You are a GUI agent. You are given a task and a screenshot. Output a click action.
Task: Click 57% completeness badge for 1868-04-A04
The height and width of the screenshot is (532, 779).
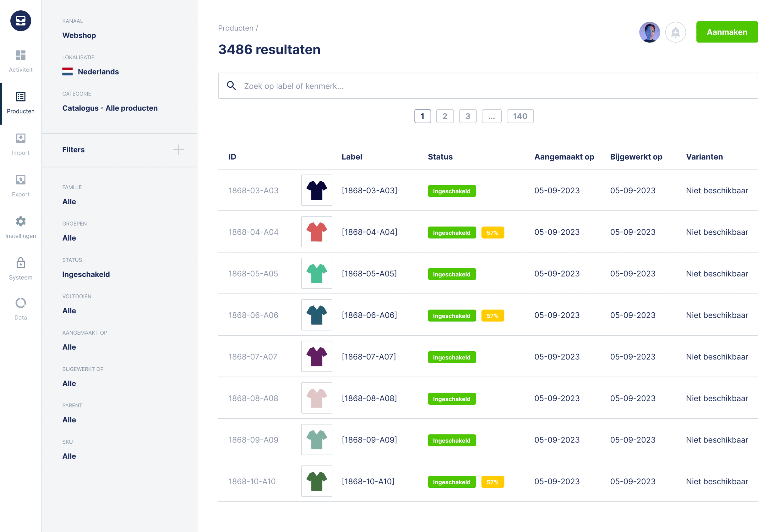point(492,233)
